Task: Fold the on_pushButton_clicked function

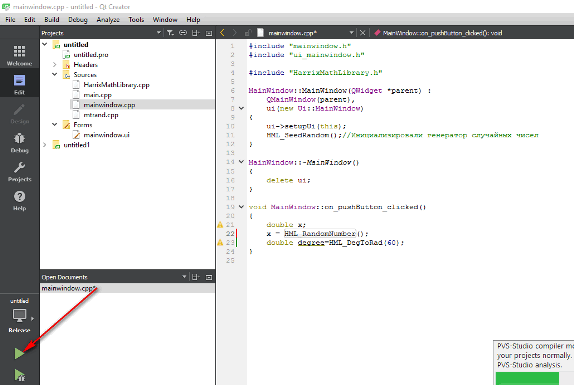Action: point(241,207)
